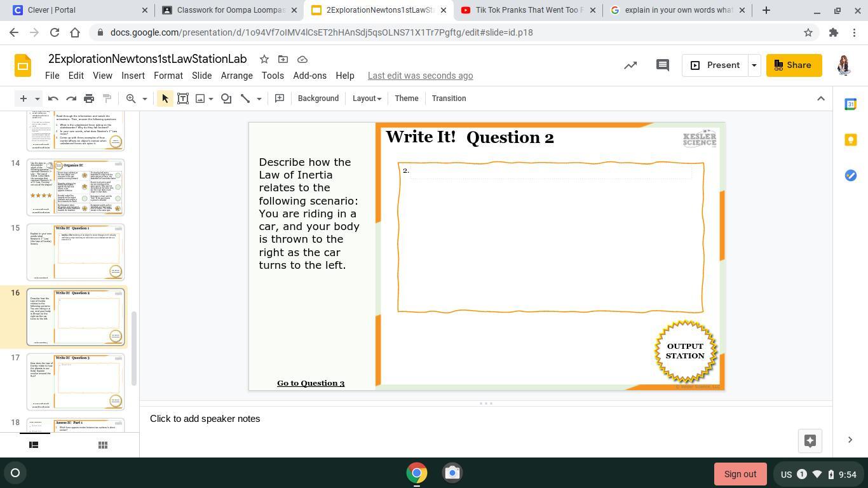Click the Transition button

click(449, 98)
